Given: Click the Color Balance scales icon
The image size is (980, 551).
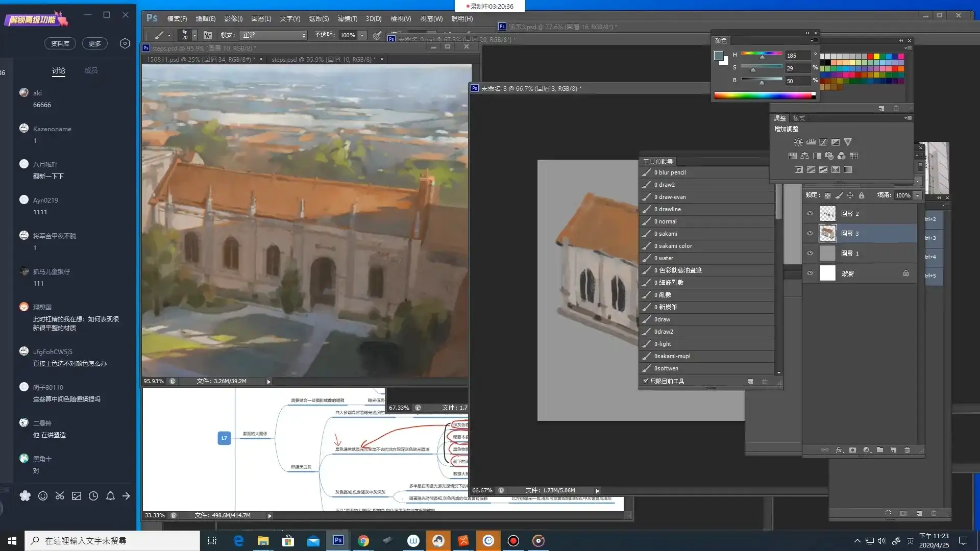Looking at the screenshot, I should tap(804, 156).
